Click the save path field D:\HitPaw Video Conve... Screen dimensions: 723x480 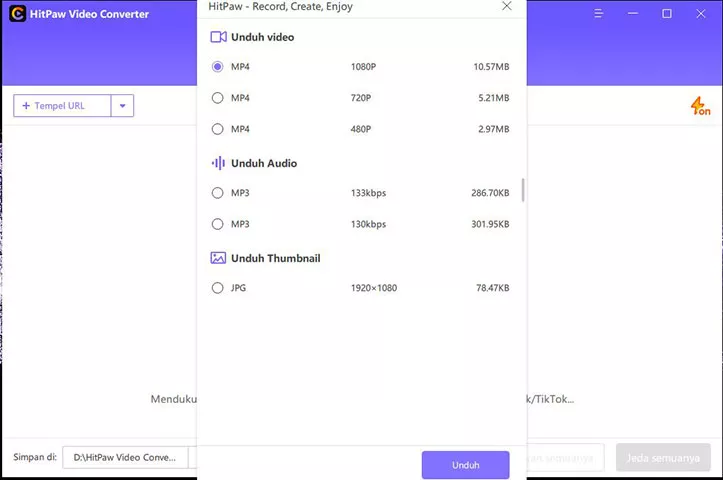(125, 457)
